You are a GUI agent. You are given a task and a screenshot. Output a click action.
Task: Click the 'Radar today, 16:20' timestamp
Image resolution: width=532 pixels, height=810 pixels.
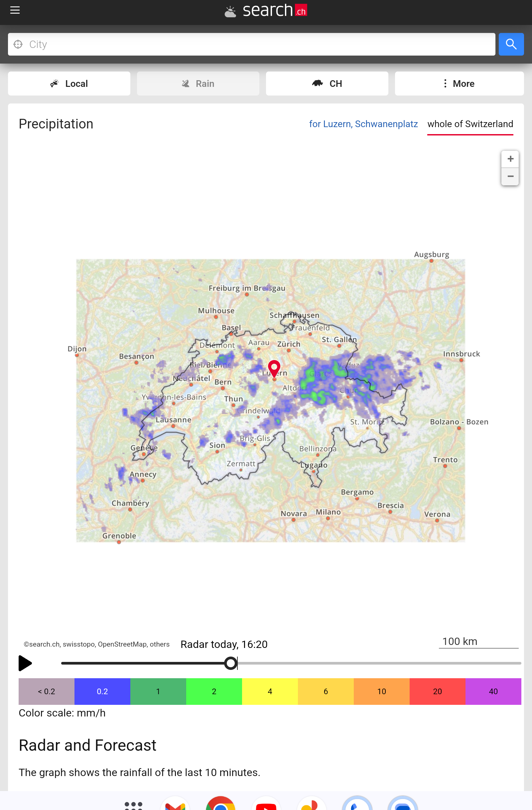224,644
